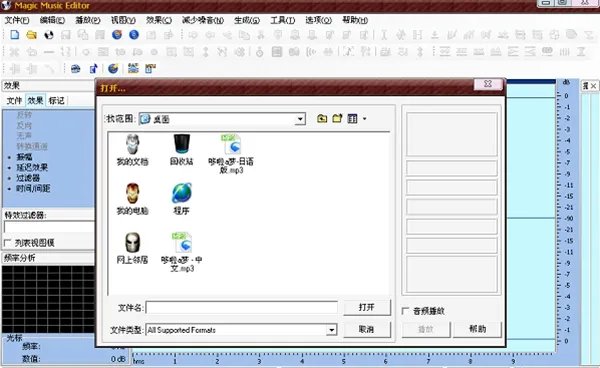Image resolution: width=600 pixels, height=368 pixels.
Task: Click the BAT batch icon in third toolbar row
Action: tap(133, 68)
